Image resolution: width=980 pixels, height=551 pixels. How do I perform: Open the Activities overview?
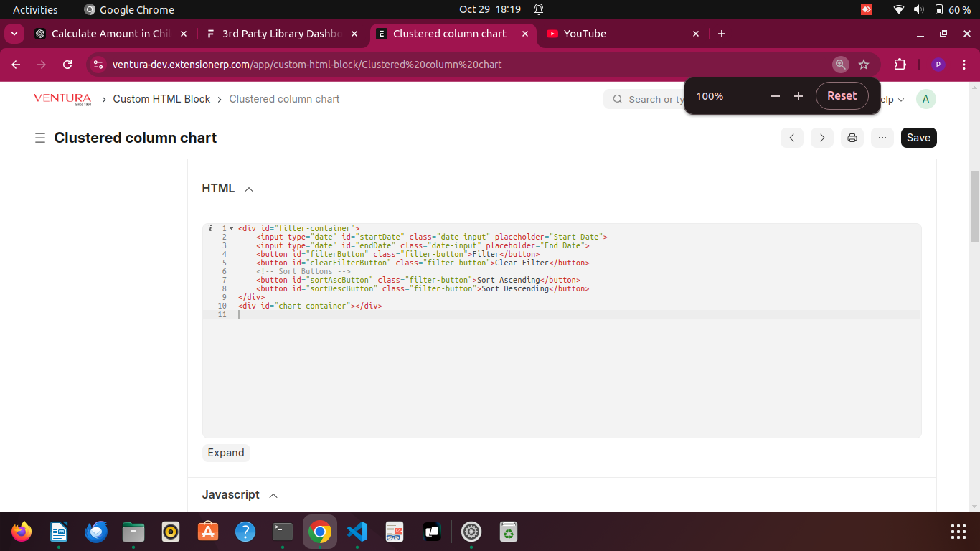35,9
